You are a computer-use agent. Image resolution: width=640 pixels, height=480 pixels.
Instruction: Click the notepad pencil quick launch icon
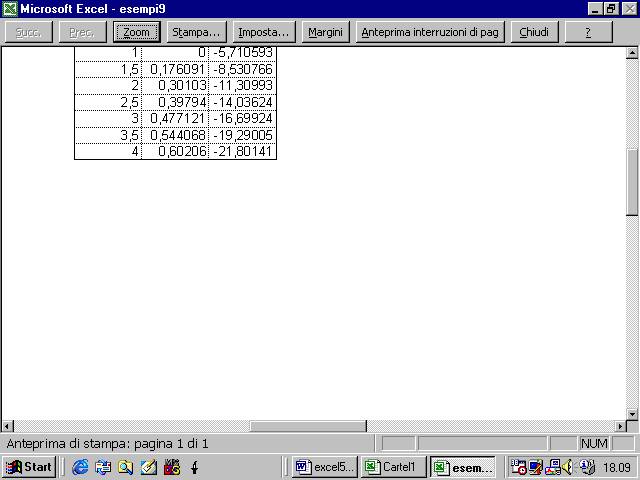[x=148, y=467]
